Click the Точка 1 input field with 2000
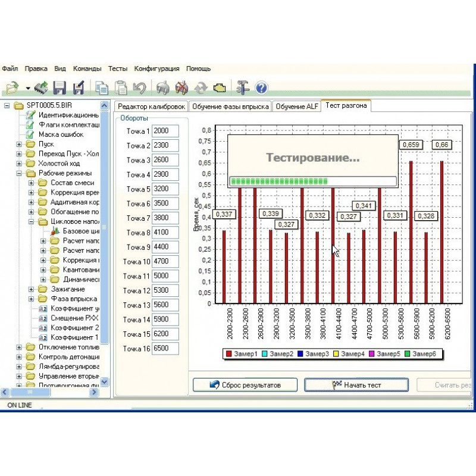Screen dimensions: 476x476 click(165, 131)
